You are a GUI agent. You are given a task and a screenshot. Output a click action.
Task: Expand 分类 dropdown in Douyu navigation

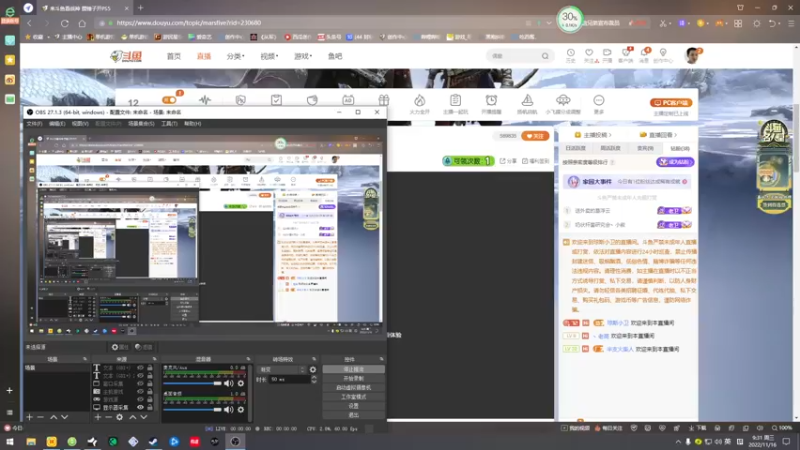(236, 56)
